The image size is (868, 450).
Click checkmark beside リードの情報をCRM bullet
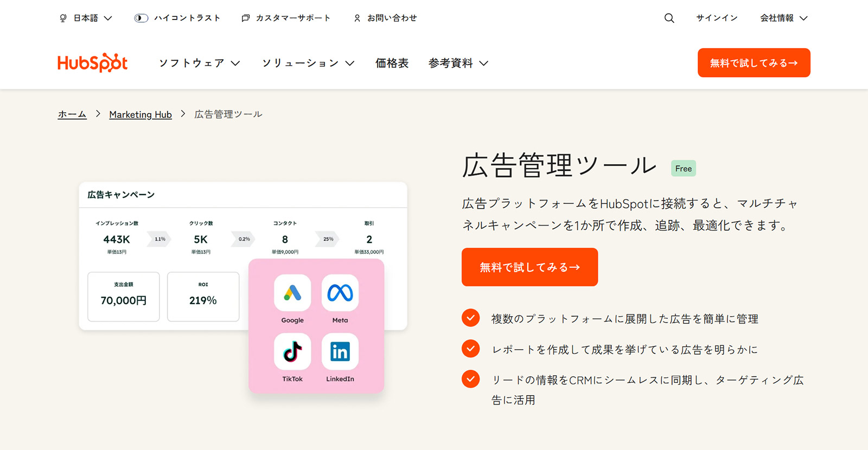tap(470, 379)
